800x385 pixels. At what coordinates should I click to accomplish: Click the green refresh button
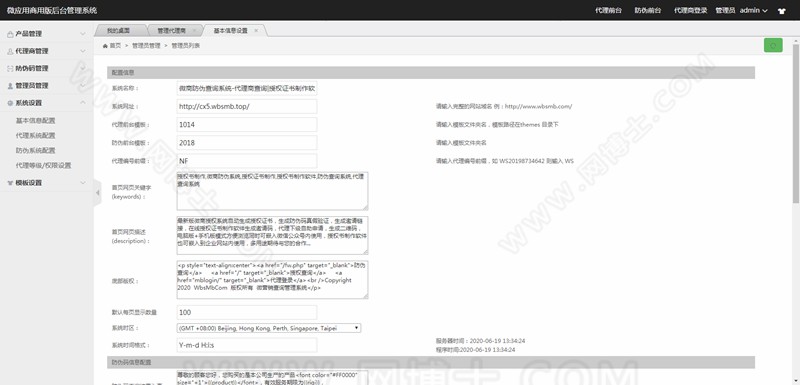point(773,45)
